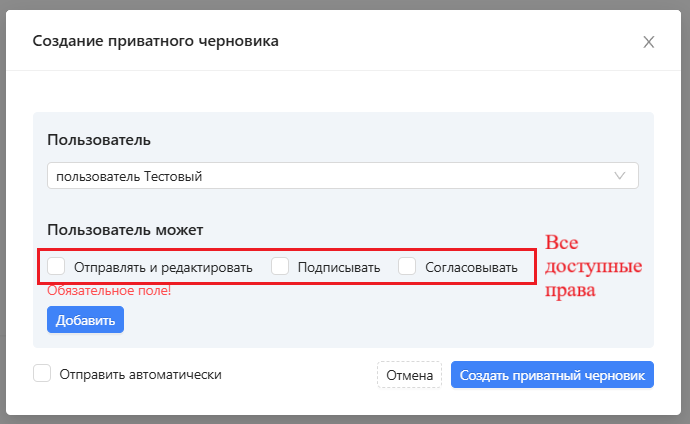The height and width of the screenshot is (424, 690).
Task: Click the chevron arrow in user dropdown
Action: pos(620,176)
